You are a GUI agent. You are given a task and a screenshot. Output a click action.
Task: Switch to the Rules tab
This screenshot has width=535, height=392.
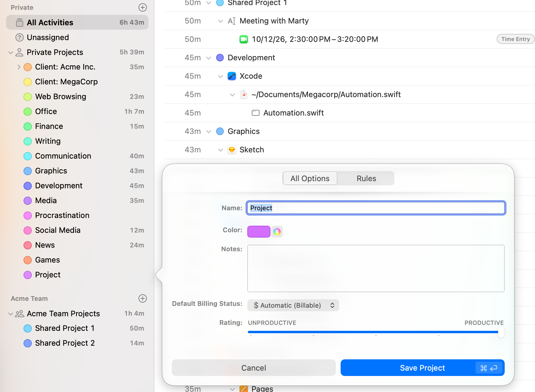366,178
